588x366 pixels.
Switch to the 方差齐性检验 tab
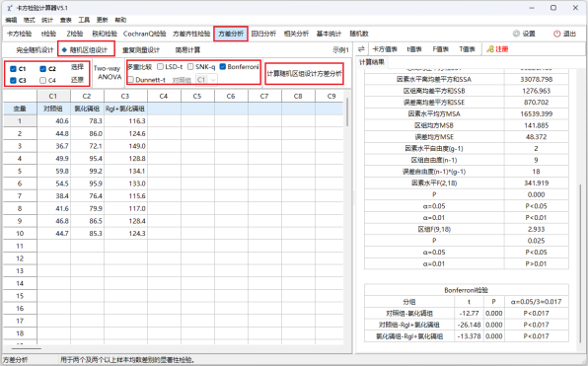(191, 34)
